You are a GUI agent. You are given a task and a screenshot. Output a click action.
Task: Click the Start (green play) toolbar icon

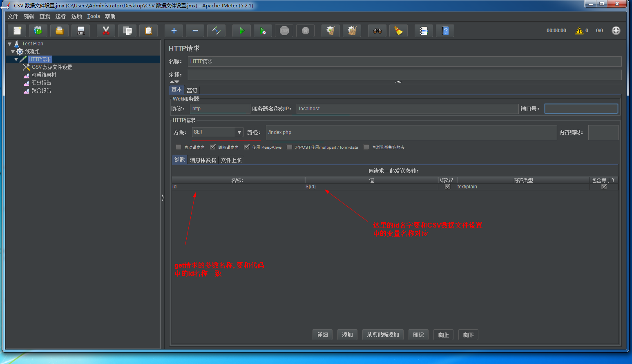[241, 31]
